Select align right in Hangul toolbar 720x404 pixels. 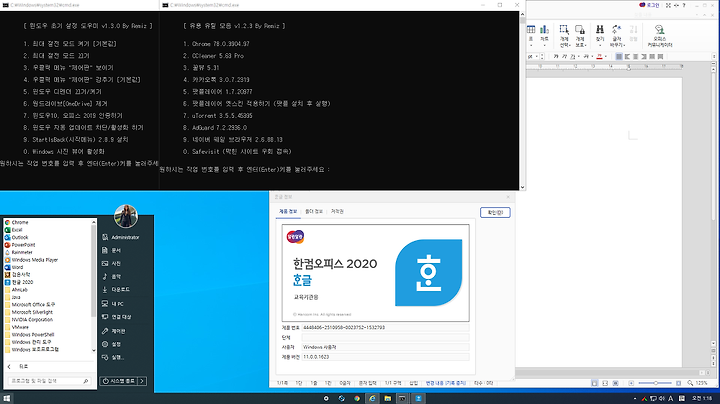point(644,56)
